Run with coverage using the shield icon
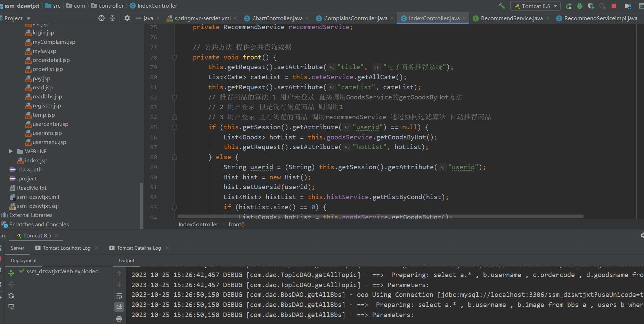This screenshot has height=324, width=644. click(x=591, y=6)
